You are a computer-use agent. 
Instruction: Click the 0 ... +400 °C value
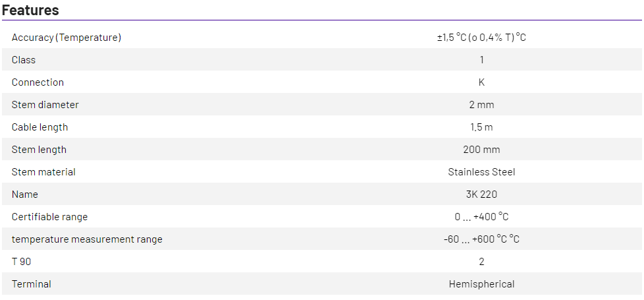click(481, 217)
